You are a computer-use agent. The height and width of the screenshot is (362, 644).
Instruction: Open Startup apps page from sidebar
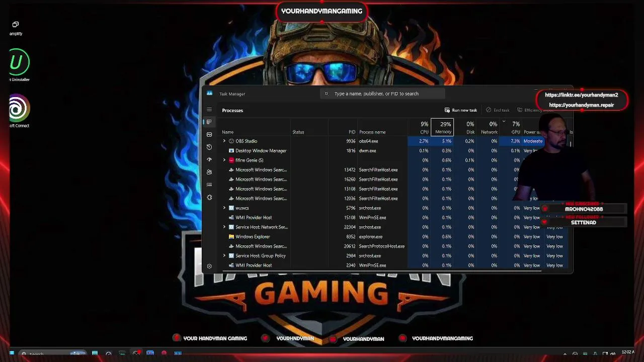(x=209, y=159)
